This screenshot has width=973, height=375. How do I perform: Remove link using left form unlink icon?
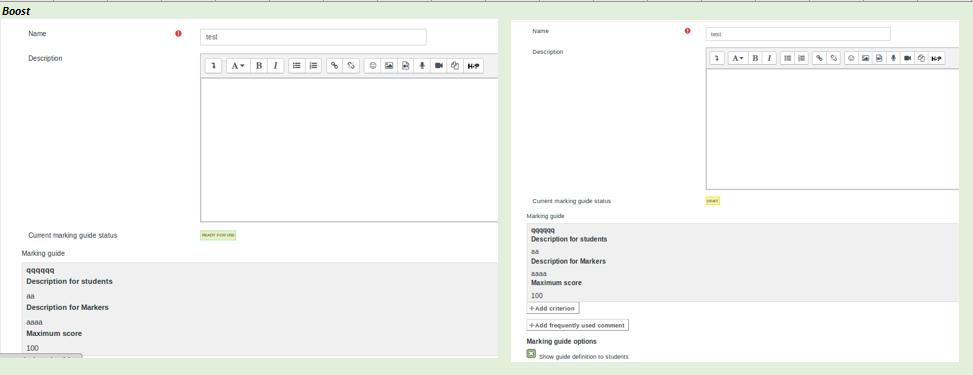[351, 66]
